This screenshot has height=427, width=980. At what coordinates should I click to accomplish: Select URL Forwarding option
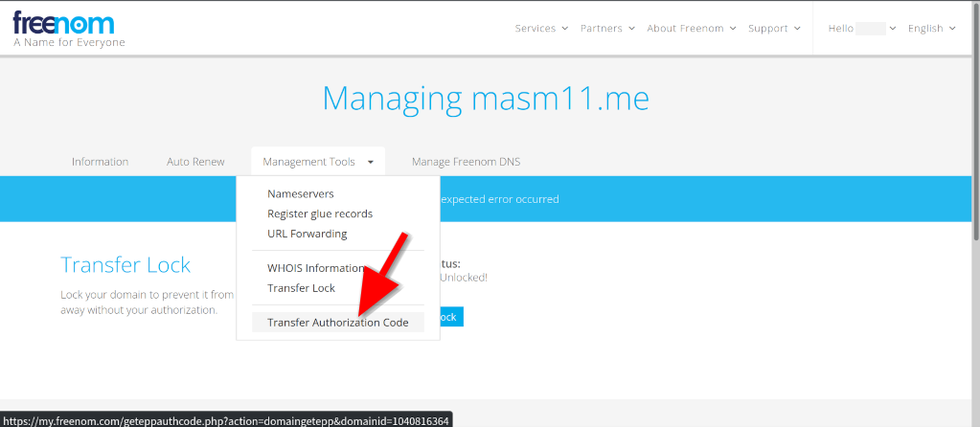(307, 235)
